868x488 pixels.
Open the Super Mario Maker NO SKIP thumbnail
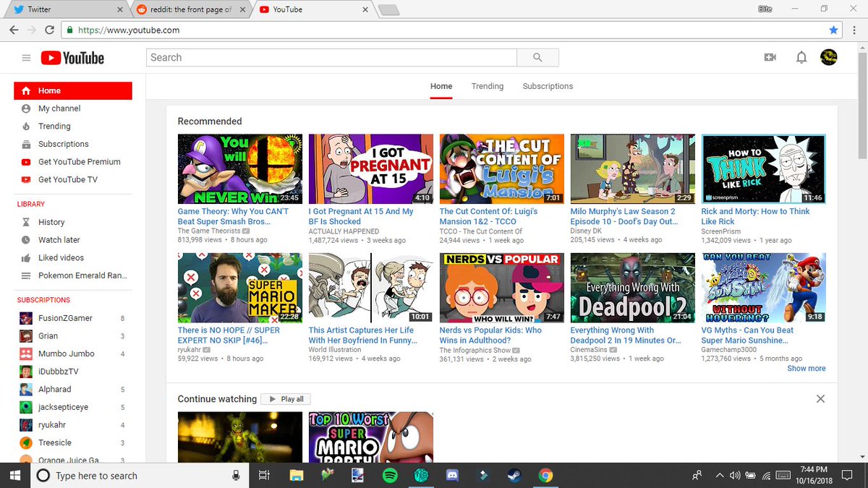(240, 288)
